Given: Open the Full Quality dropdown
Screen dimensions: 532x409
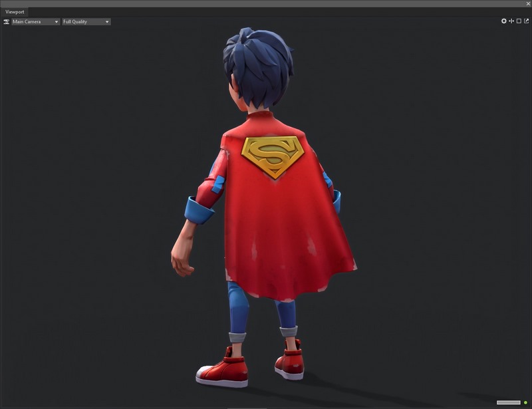Looking at the screenshot, I should pyautogui.click(x=86, y=22).
